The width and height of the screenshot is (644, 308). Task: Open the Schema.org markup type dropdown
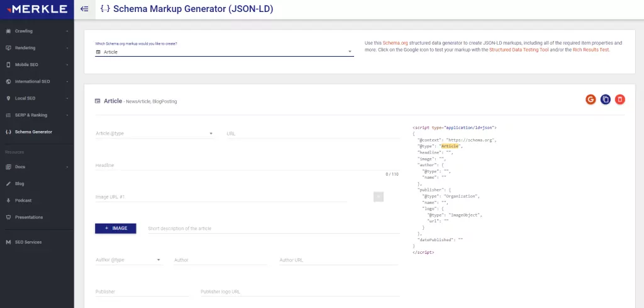[224, 52]
